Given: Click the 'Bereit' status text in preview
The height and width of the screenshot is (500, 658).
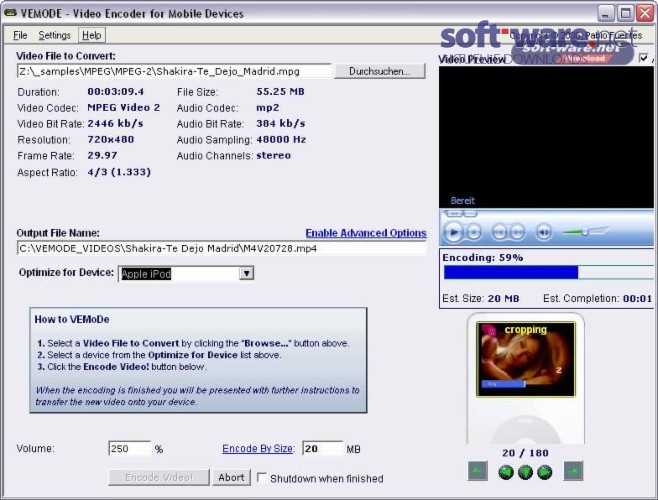Looking at the screenshot, I should (x=462, y=201).
